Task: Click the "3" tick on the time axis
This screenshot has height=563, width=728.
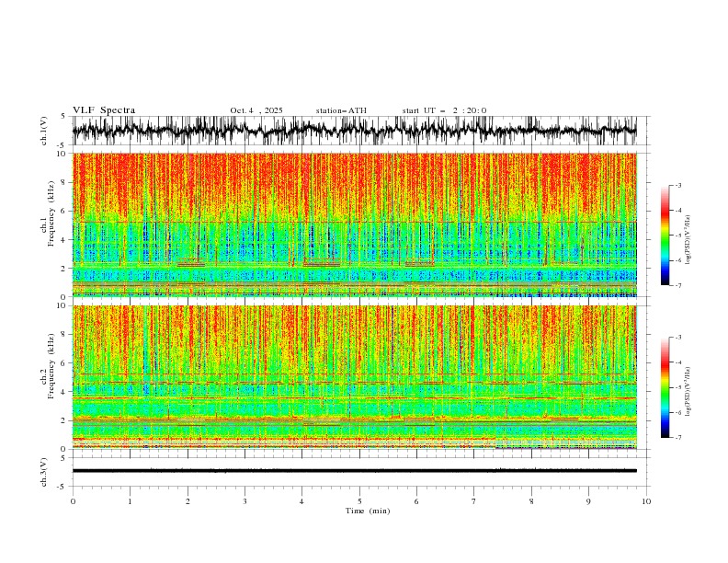Action: [245, 501]
